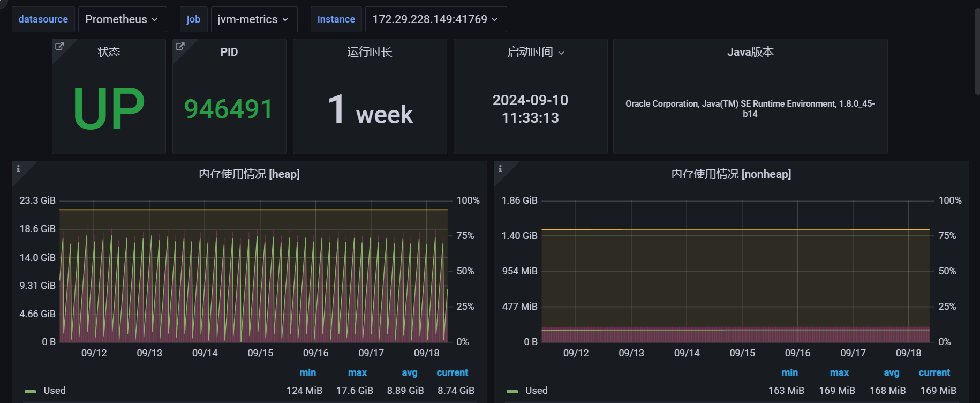980x403 pixels.
Task: Click heap legend max value 17.6 GiB
Action: click(355, 391)
